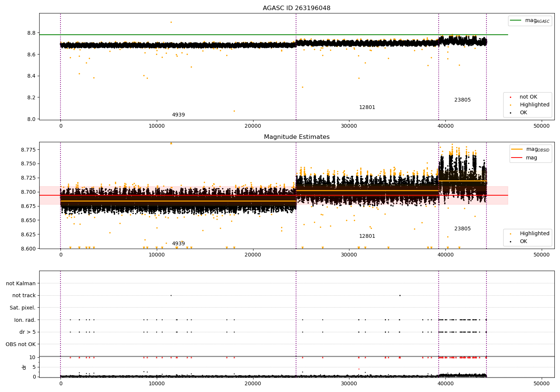This screenshot has height=392, width=560.
Task: Select the 'Highlighted' legend entry in top plot
Action: tap(534, 105)
